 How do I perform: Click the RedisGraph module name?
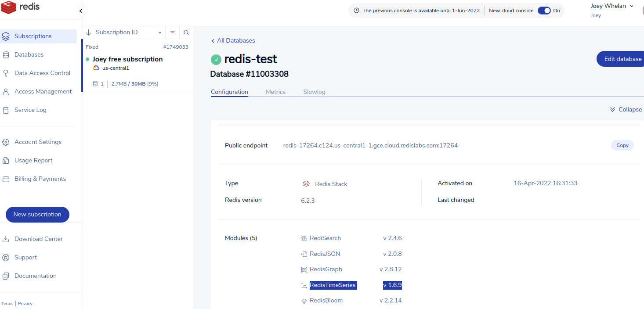coord(326,269)
